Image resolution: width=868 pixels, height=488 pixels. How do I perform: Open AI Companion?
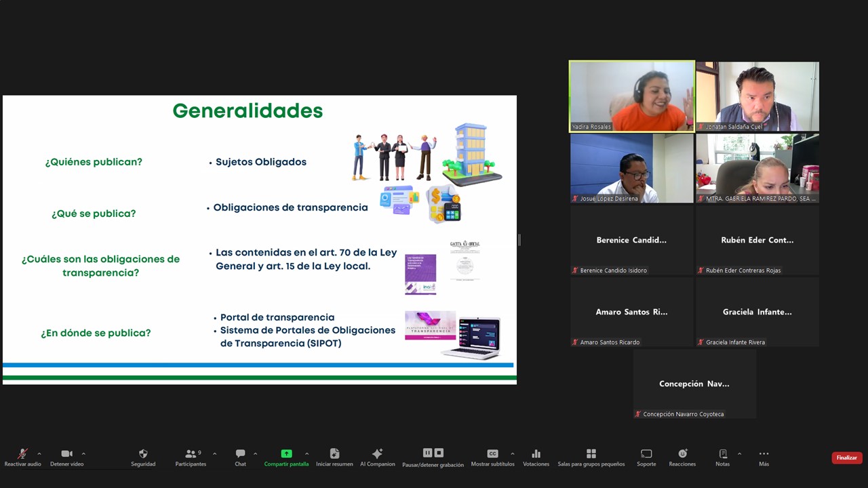pyautogui.click(x=377, y=454)
